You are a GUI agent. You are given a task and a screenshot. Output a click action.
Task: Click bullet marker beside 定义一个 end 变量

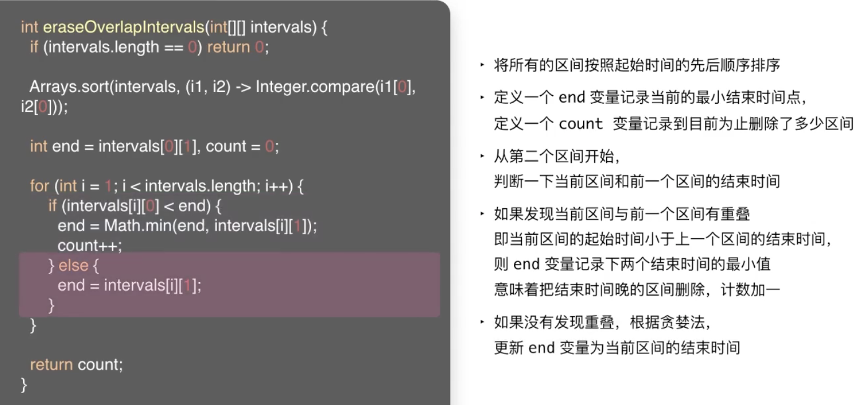point(482,98)
